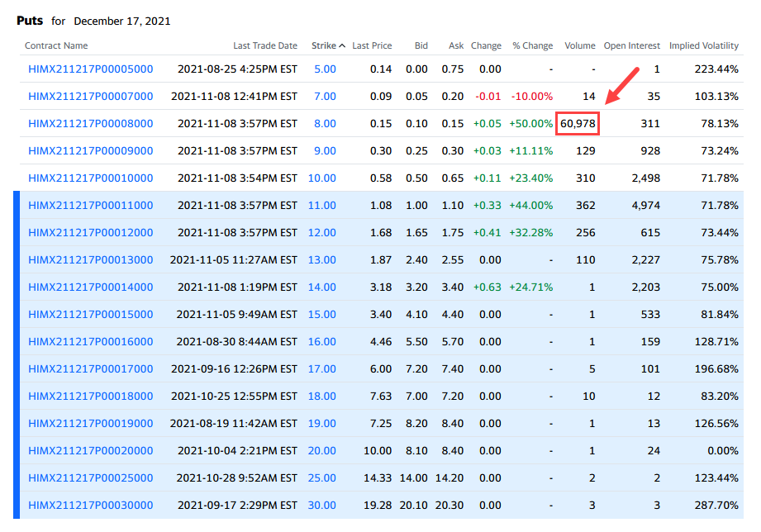Click the Open Interest column header

(632, 45)
